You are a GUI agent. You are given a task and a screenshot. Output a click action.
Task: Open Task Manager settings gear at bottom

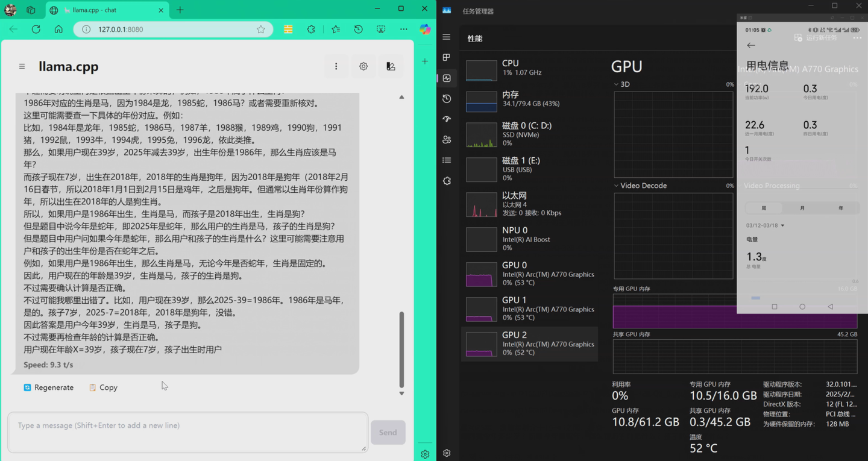tap(446, 453)
